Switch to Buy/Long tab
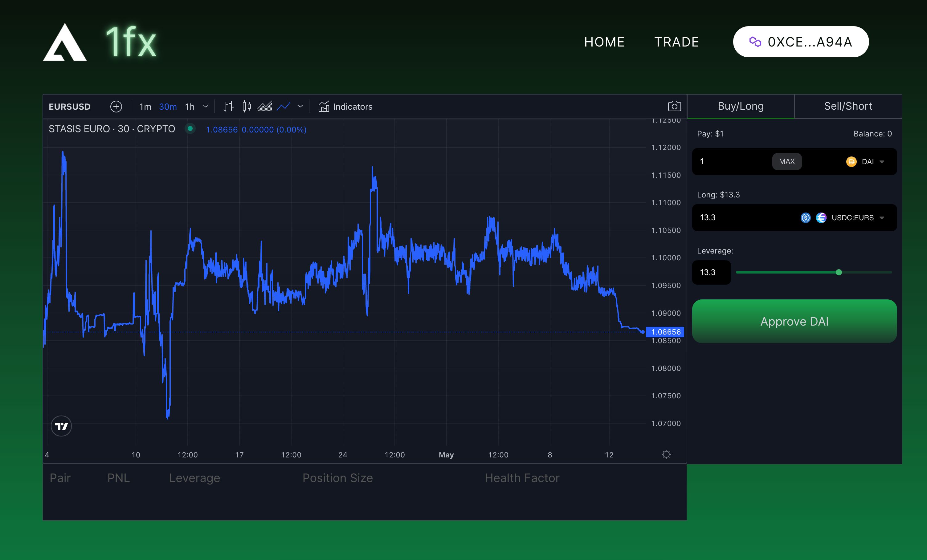 tap(740, 106)
